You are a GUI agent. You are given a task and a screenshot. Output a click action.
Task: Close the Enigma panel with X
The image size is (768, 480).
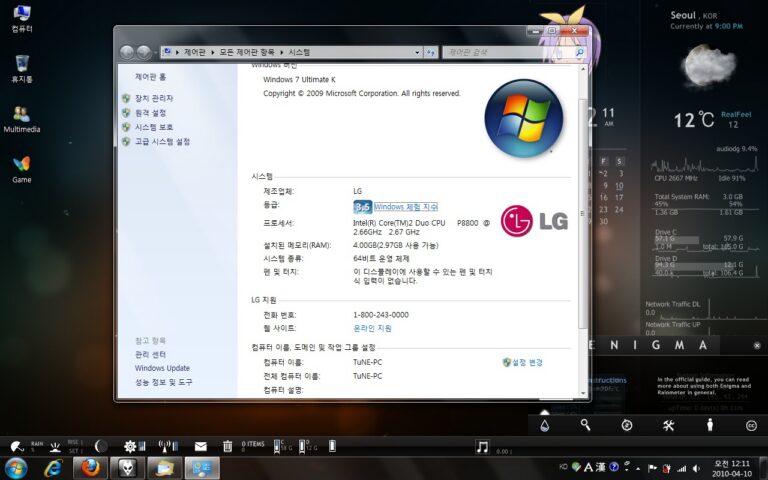[x=757, y=346]
